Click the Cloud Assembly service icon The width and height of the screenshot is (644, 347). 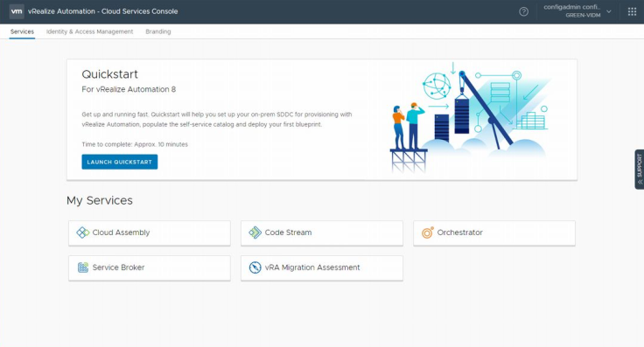(x=82, y=232)
